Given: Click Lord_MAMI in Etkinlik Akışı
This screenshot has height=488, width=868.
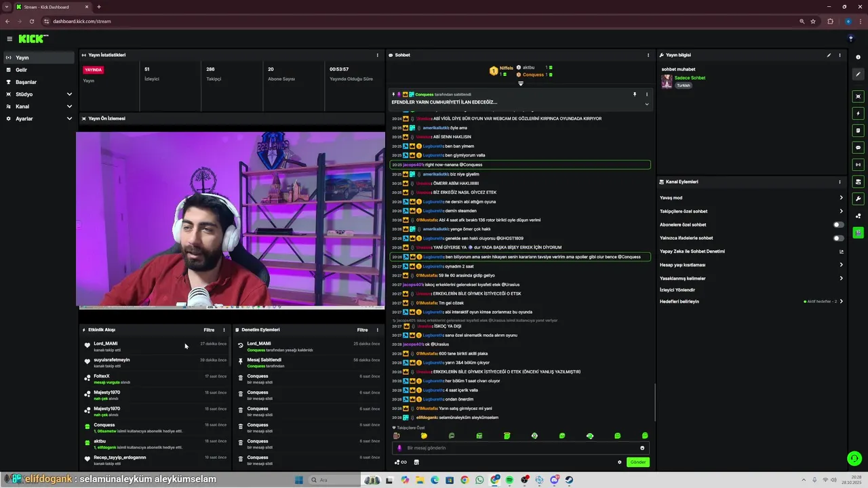Looking at the screenshot, I should click(x=106, y=344).
